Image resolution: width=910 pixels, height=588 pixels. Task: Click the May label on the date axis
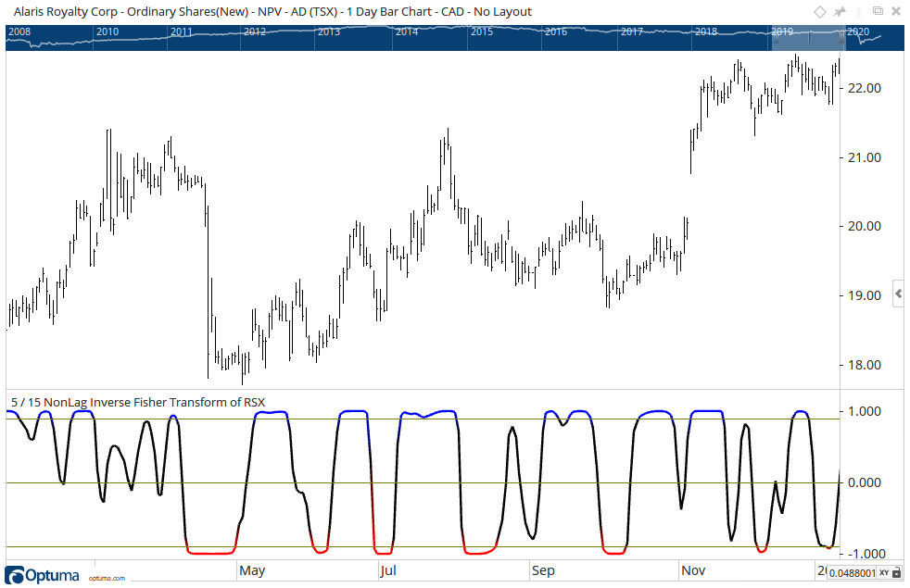click(x=252, y=570)
